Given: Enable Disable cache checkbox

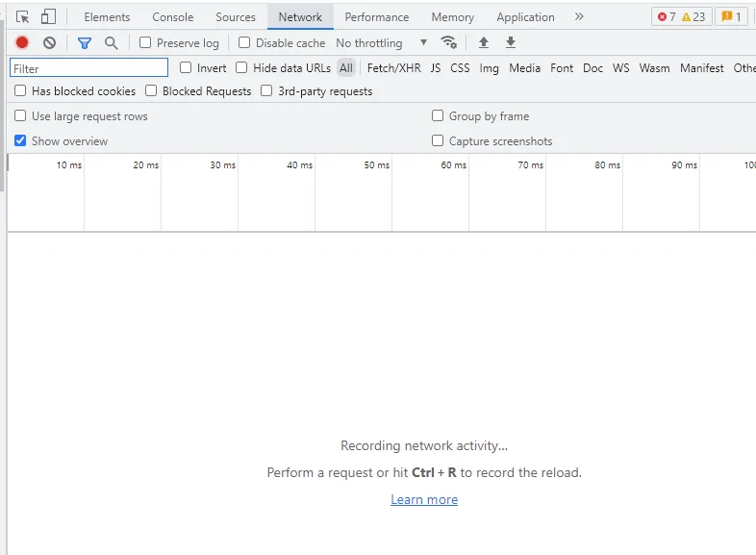Looking at the screenshot, I should click(x=244, y=42).
